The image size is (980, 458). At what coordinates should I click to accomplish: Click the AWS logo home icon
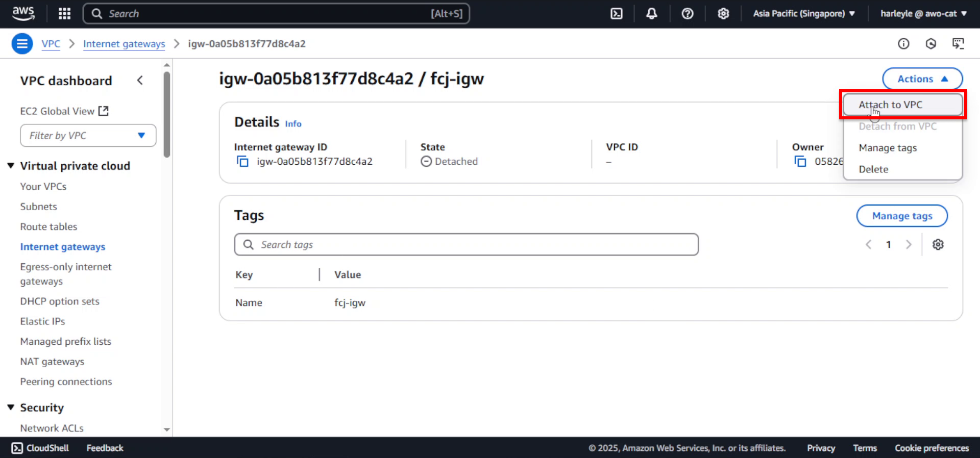23,14
